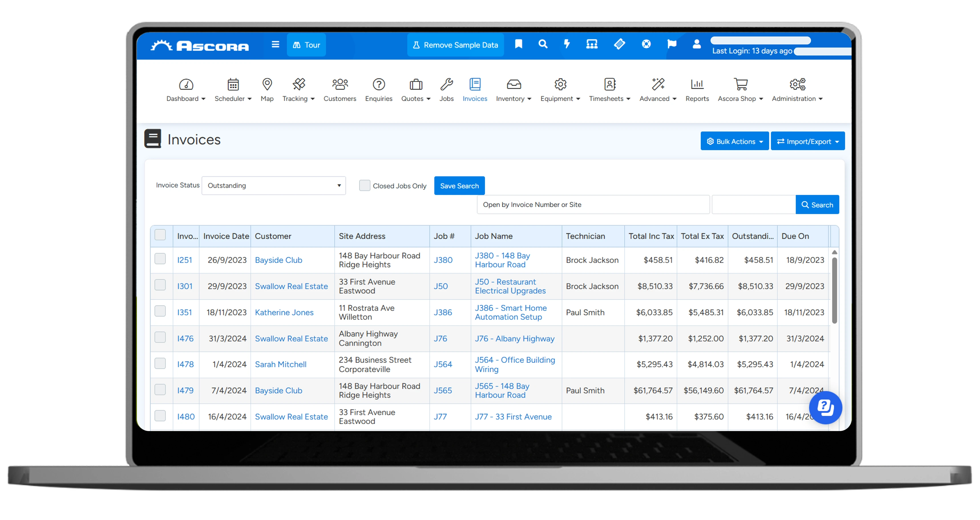The image size is (980, 520).
Task: Check the row checkbox for invoice I351
Action: coord(160,311)
